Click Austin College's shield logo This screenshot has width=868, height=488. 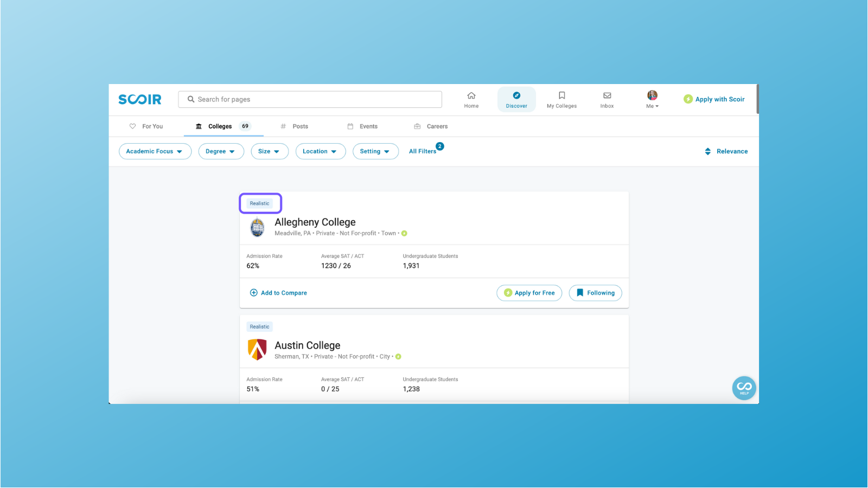pos(257,350)
